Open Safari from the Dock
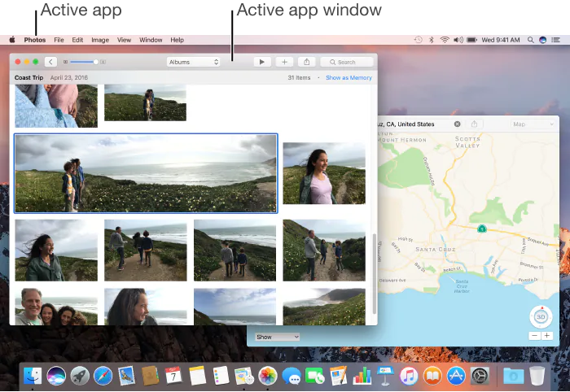This screenshot has width=570, height=392. [103, 375]
